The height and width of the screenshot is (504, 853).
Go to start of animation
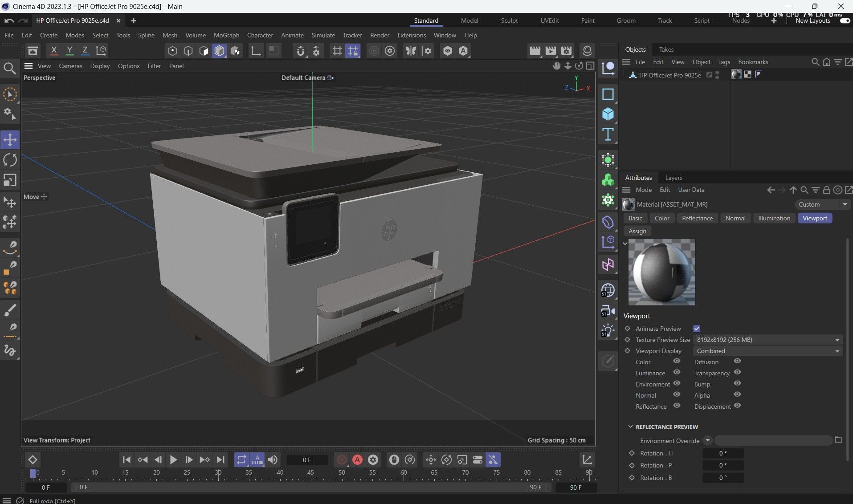tap(127, 460)
